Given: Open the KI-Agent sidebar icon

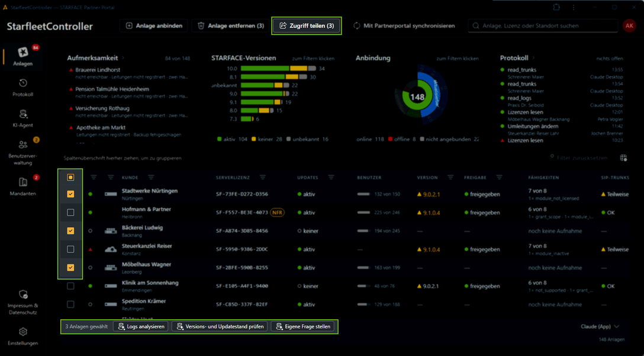Looking at the screenshot, I should pos(23,118).
